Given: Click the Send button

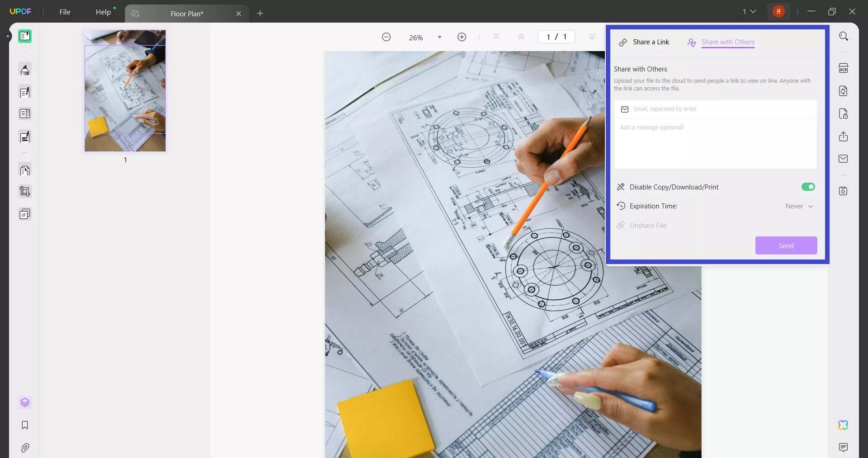Looking at the screenshot, I should point(786,246).
